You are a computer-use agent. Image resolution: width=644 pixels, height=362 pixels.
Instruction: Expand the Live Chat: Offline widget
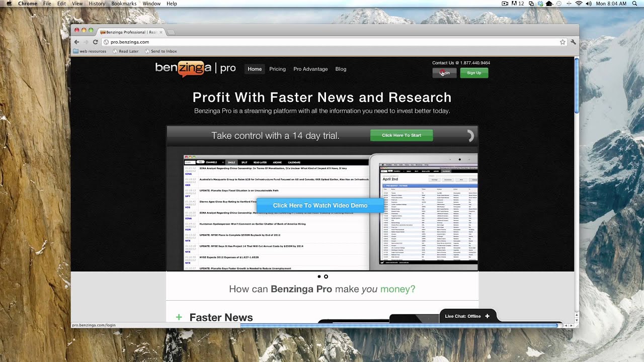click(x=467, y=316)
